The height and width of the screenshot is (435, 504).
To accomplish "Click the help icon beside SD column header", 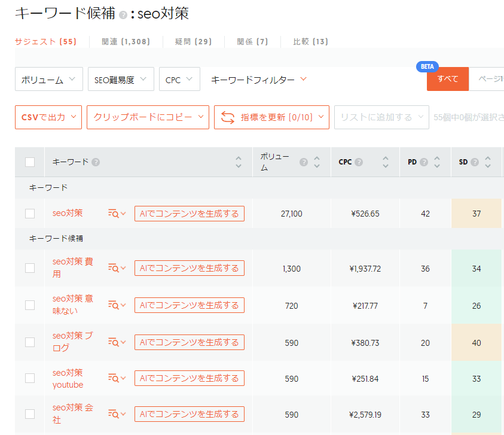I will 475,162.
